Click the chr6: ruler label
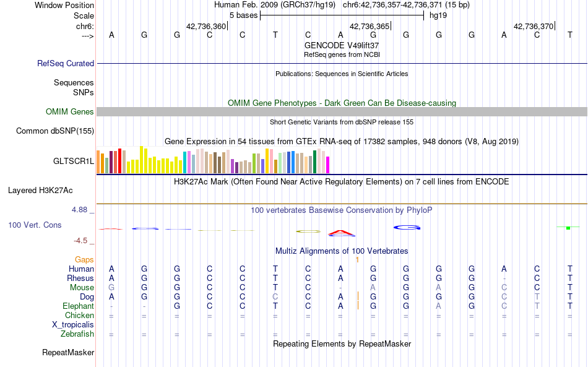The image size is (588, 367). 85,26
